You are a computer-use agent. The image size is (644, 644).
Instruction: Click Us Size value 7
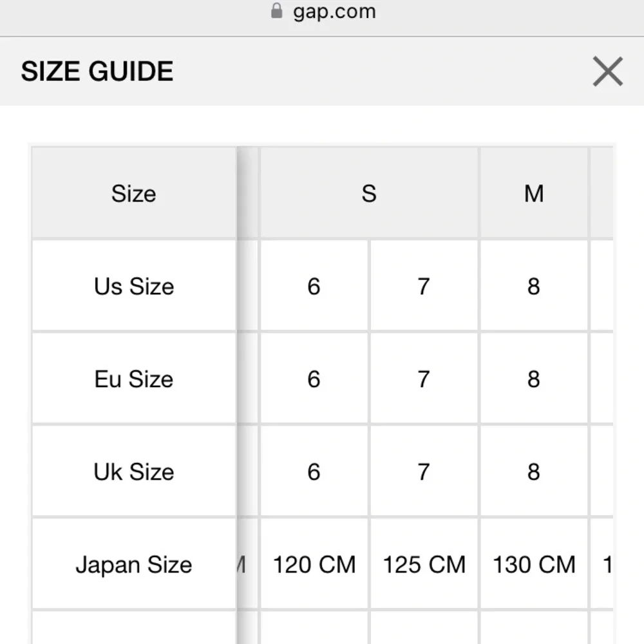pyautogui.click(x=424, y=286)
